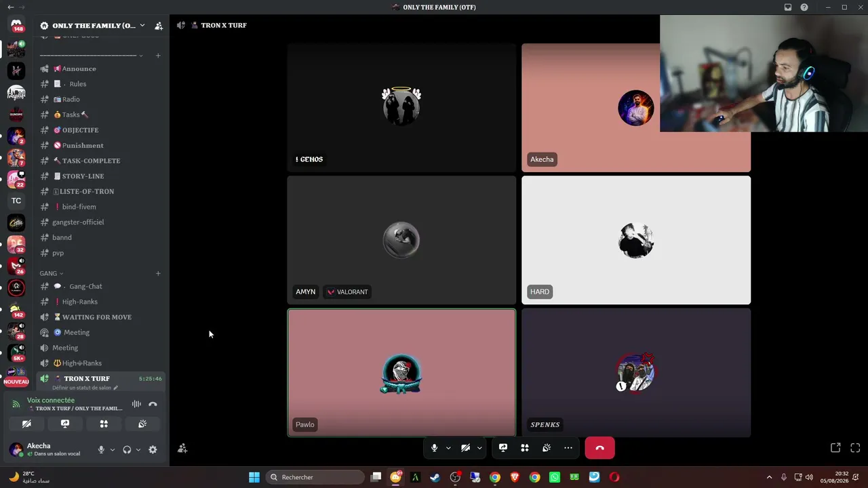Open the Gang-Chat channel
This screenshot has width=868, height=488.
point(100,286)
